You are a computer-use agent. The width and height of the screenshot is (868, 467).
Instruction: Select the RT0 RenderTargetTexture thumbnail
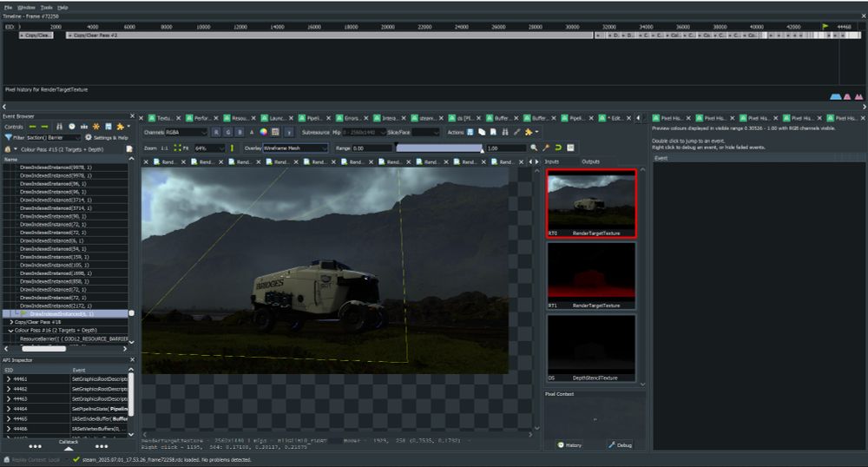coord(591,204)
